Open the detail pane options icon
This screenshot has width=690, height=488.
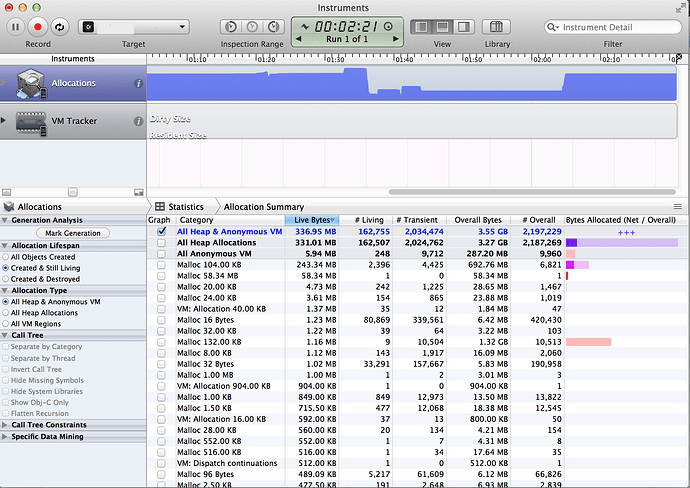click(678, 207)
